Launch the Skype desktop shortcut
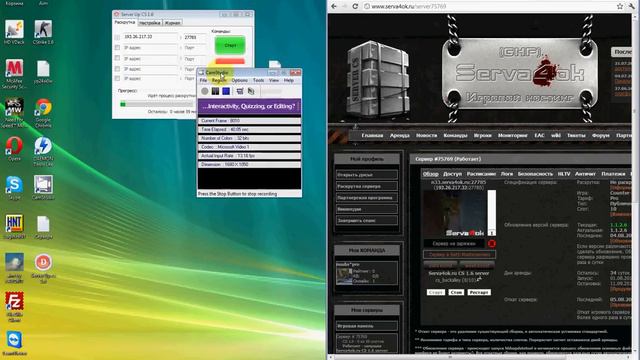The height and width of the screenshot is (360, 640). click(14, 188)
